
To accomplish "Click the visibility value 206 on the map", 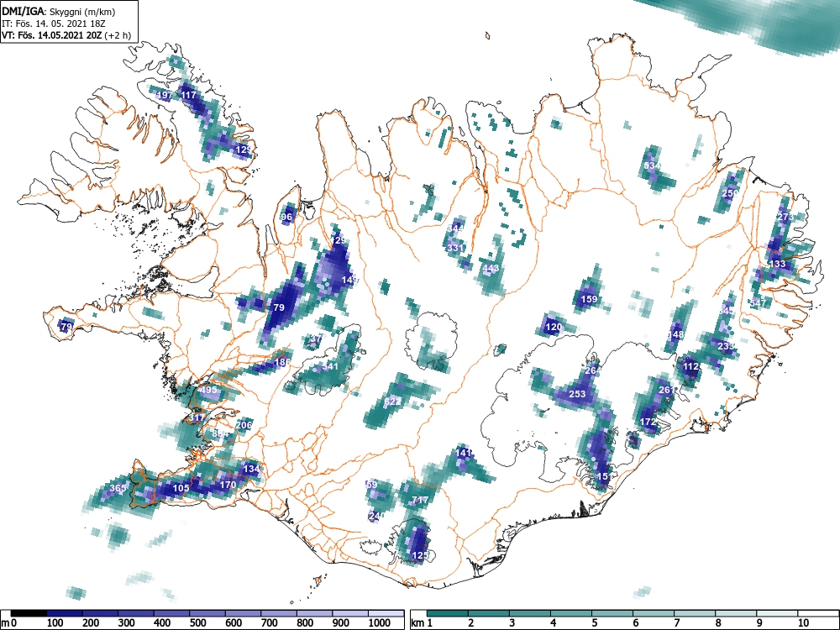I will (244, 425).
